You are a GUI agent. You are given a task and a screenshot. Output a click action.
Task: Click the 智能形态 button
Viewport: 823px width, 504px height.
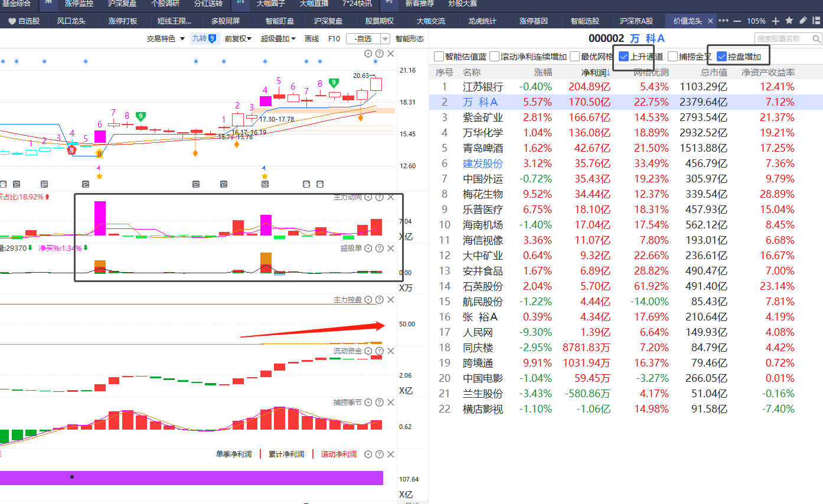(x=410, y=38)
